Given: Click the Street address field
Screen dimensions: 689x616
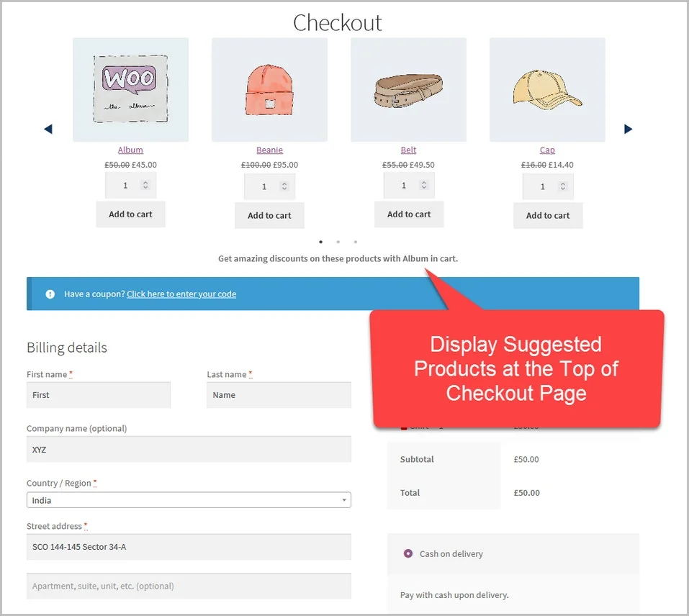Looking at the screenshot, I should click(x=189, y=547).
